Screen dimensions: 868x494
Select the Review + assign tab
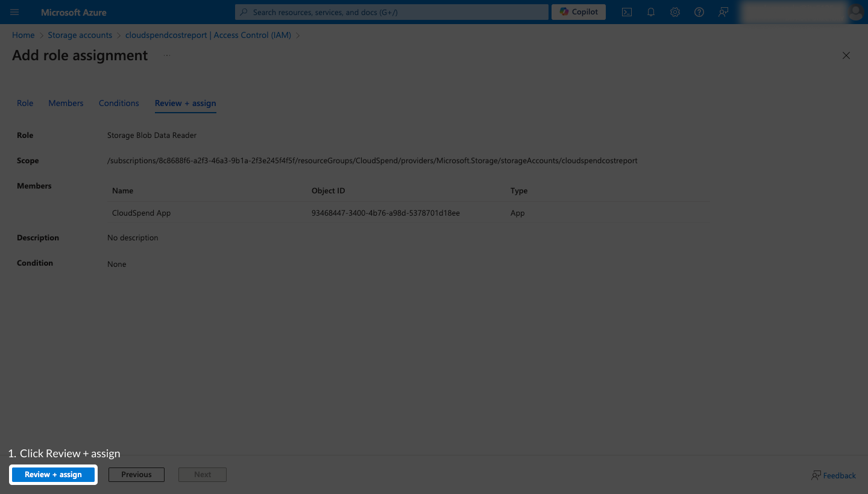point(185,103)
